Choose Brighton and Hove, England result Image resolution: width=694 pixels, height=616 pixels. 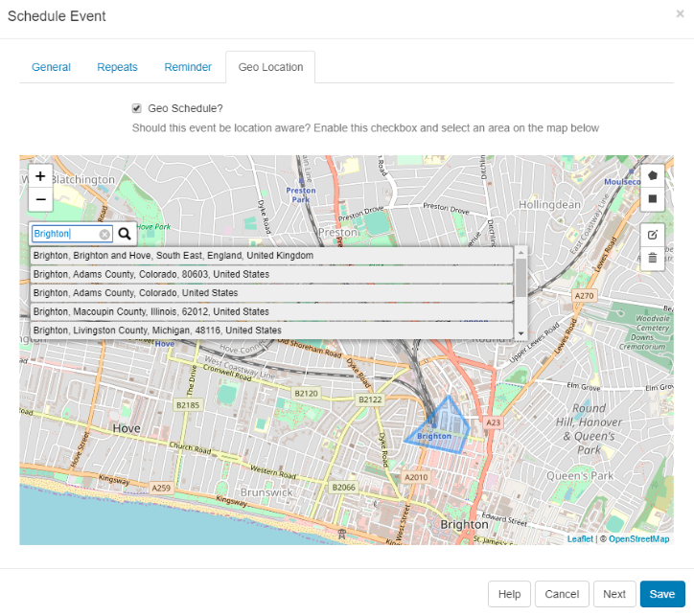point(272,256)
